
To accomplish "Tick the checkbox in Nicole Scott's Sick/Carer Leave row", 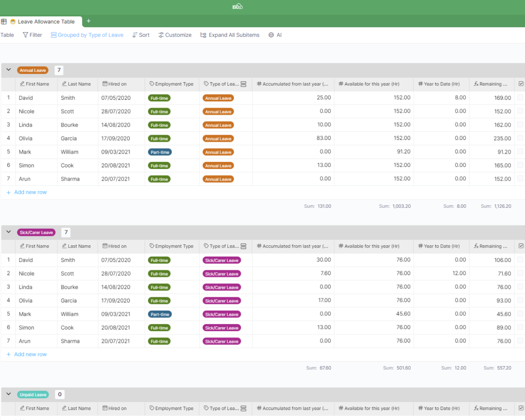I will (520, 273).
